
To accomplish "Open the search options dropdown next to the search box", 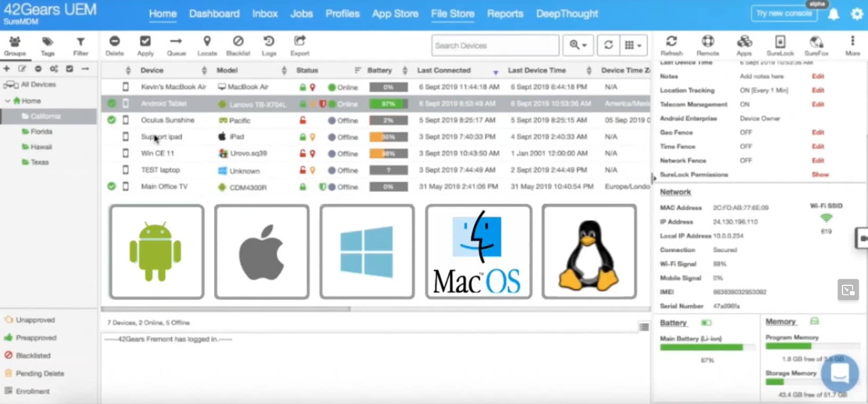I will pos(578,45).
